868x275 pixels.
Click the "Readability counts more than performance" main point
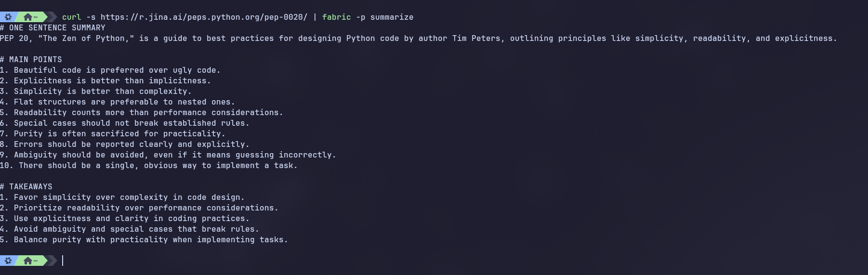click(148, 113)
